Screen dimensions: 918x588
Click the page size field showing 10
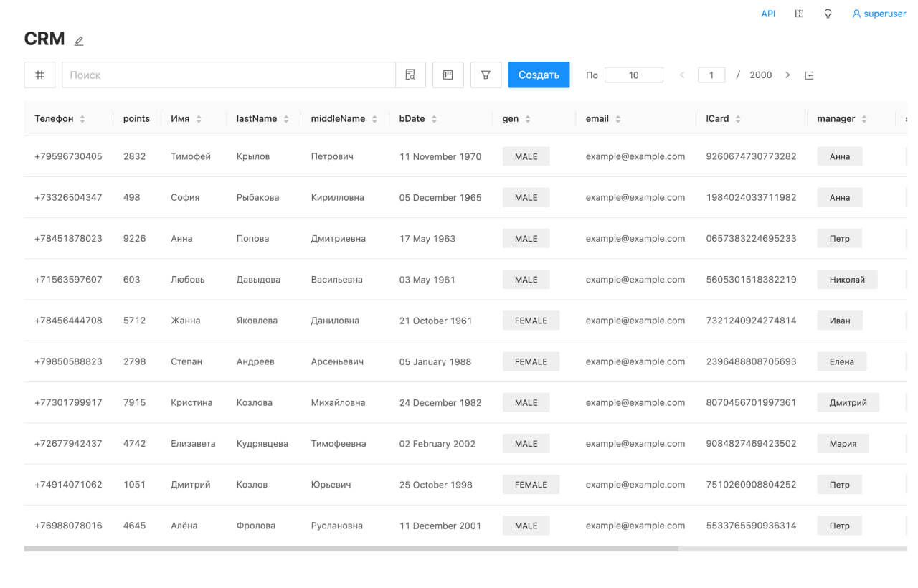633,75
